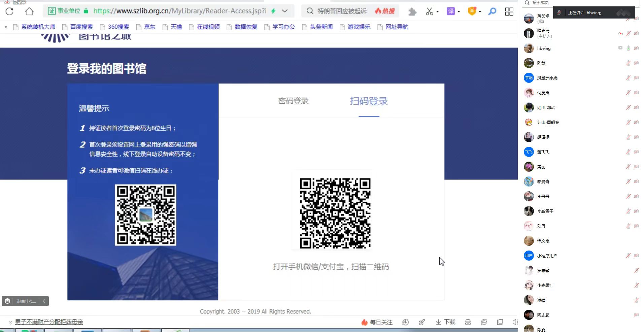Screen dimensions: 644x332
Task: Click the scissors screenshot tool icon
Action: pyautogui.click(x=429, y=11)
